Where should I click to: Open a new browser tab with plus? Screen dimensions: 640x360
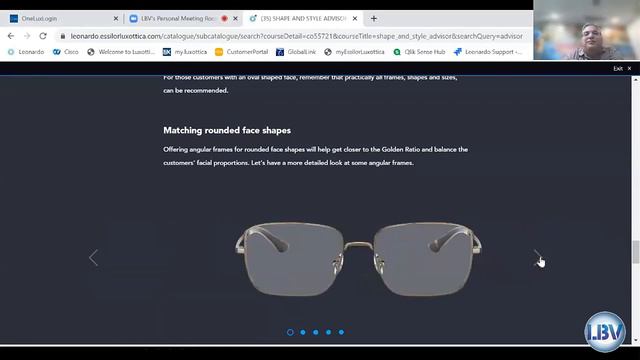(x=373, y=18)
